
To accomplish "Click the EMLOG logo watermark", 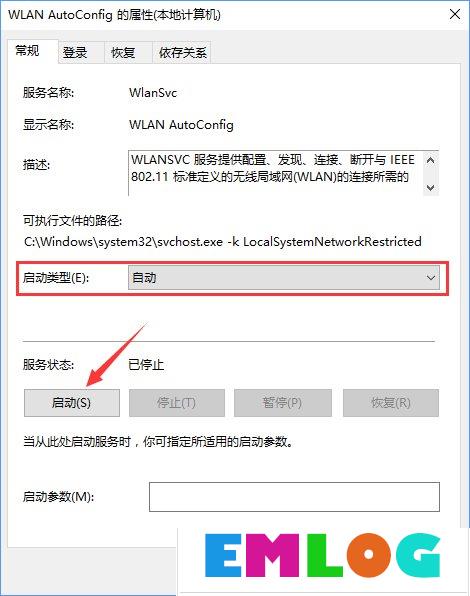I will (322, 555).
